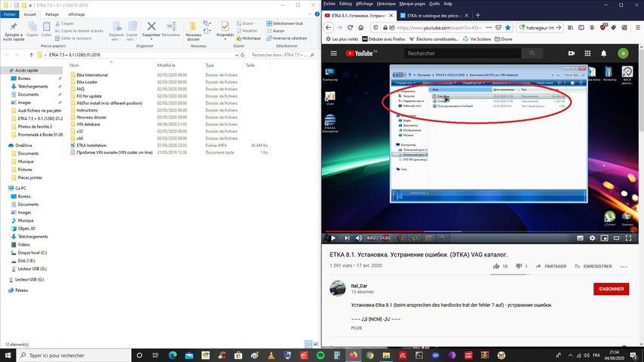
Task: Open the Ouvrir dropdown arrow in ribbon
Action: pyautogui.click(x=257, y=23)
